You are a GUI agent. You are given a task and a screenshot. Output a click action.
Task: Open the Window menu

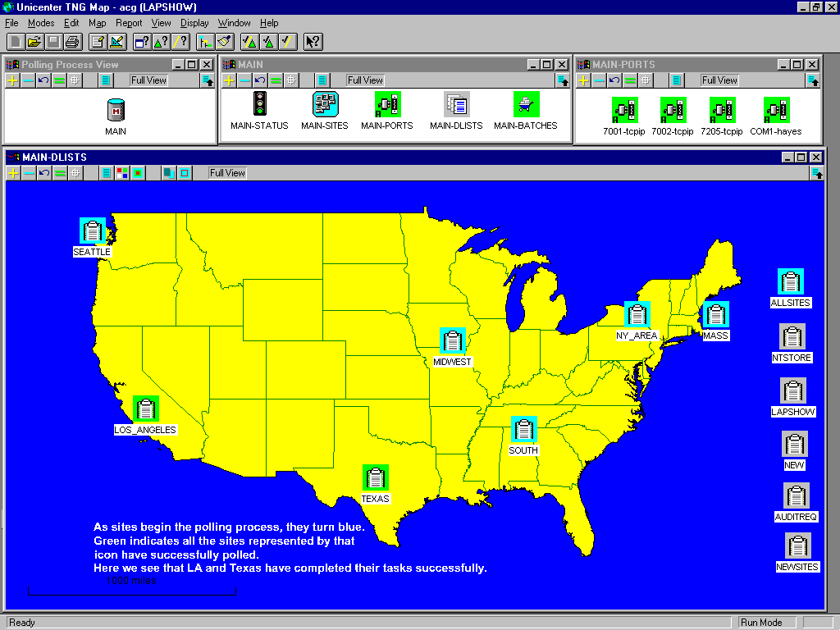point(234,23)
